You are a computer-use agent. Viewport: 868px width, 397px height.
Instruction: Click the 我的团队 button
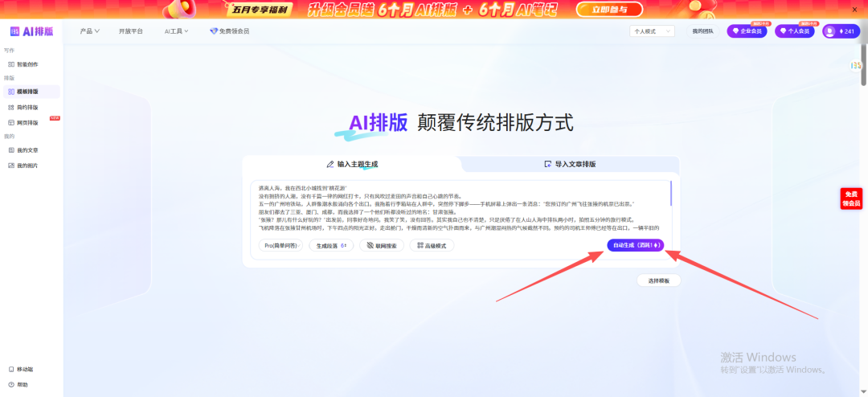[x=703, y=31]
